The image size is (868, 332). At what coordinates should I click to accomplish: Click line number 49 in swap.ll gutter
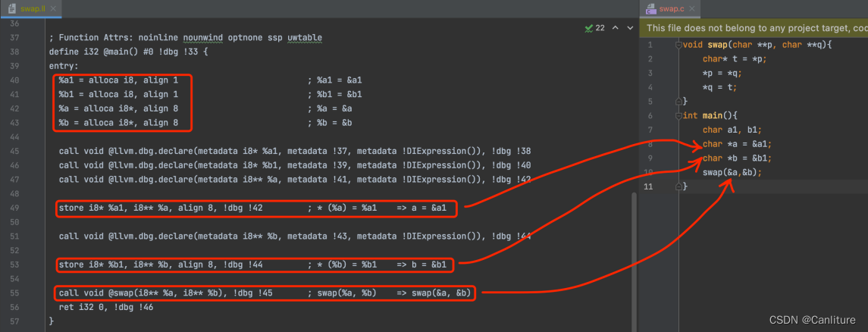pos(15,208)
